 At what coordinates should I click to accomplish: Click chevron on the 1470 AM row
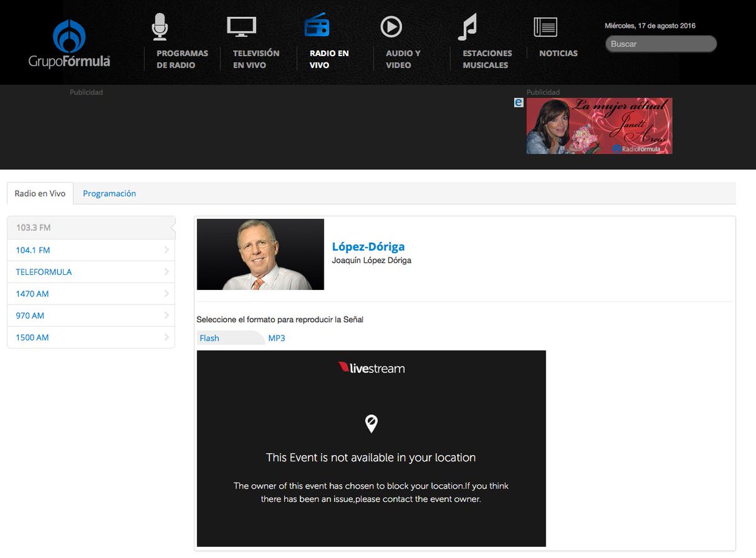[166, 294]
